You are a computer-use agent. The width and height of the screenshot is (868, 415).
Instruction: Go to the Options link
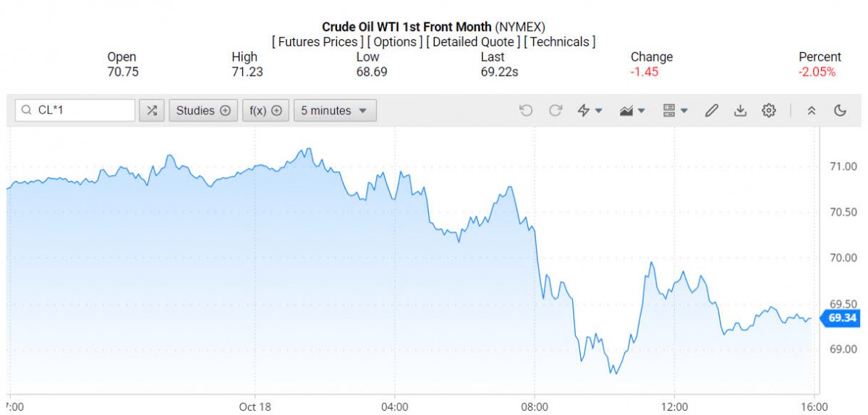[395, 42]
